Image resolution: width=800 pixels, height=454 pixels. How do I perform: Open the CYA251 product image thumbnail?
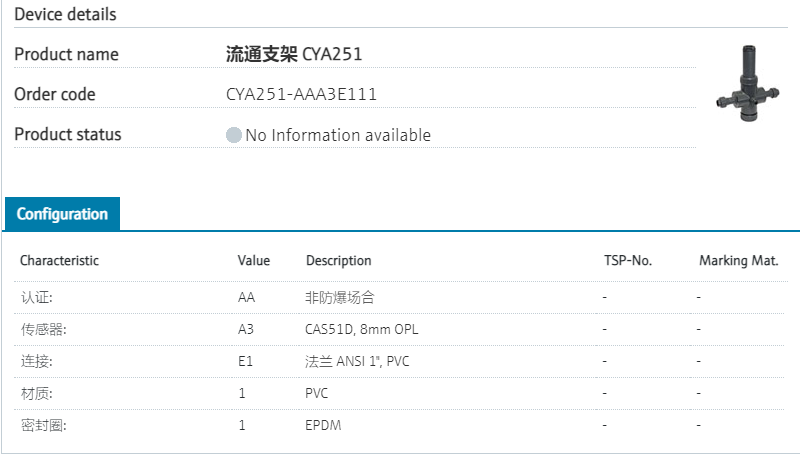[747, 86]
